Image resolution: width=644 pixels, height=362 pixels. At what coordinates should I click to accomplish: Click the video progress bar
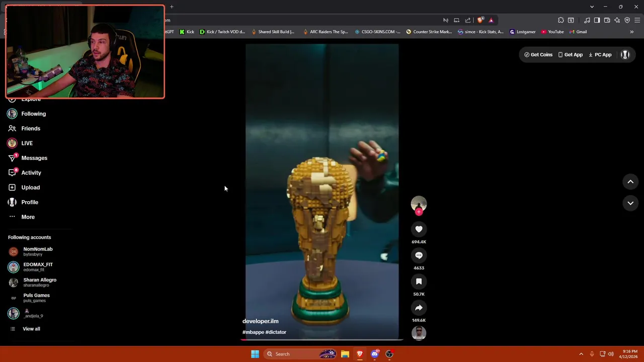tap(322, 340)
